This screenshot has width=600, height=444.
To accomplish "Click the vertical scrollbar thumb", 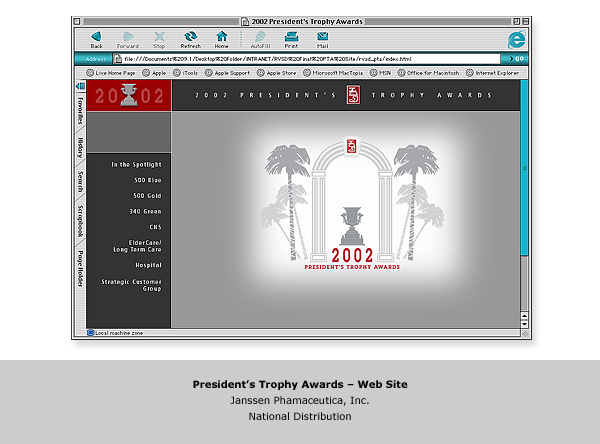I will pos(524,168).
